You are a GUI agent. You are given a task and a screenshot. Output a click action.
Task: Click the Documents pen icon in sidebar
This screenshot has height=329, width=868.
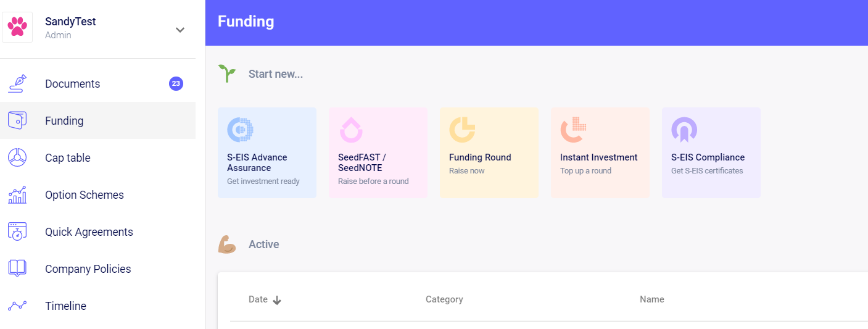pos(17,83)
